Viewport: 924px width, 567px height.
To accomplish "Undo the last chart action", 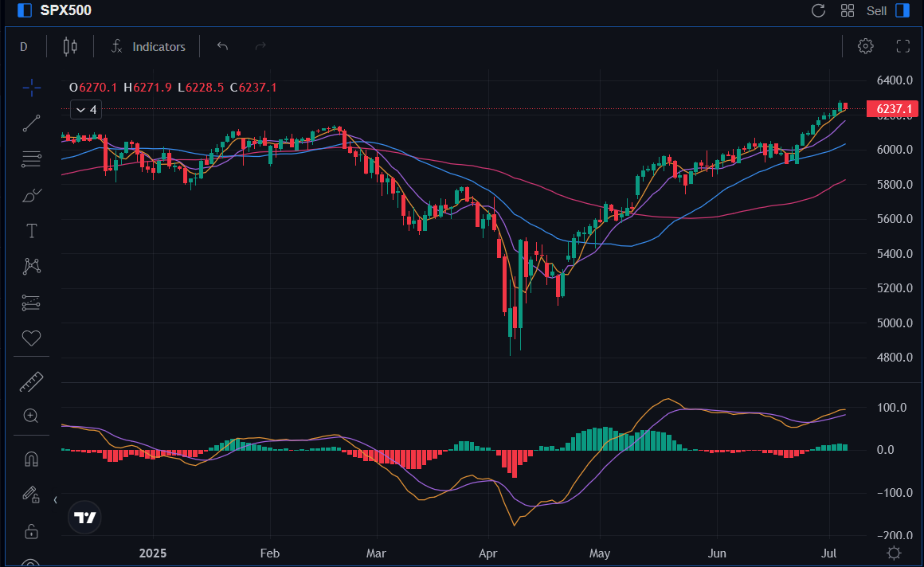I will coord(222,46).
